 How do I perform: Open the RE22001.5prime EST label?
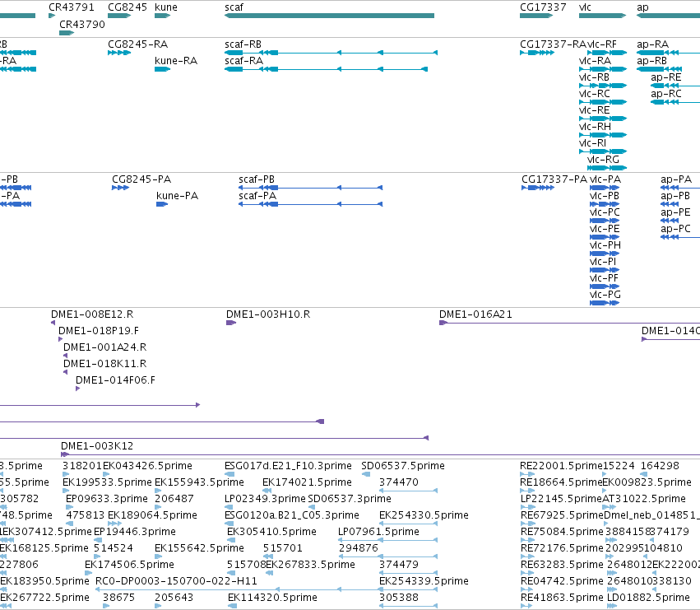(561, 466)
